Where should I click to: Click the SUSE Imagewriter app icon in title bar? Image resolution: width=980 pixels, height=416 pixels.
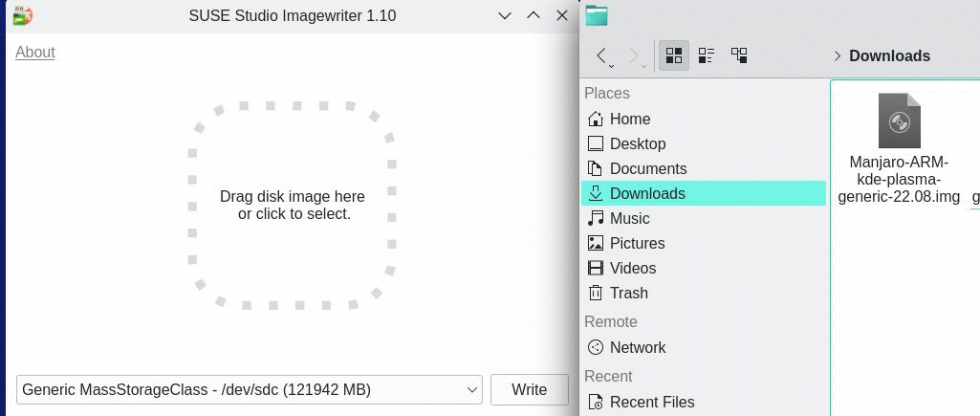23,15
